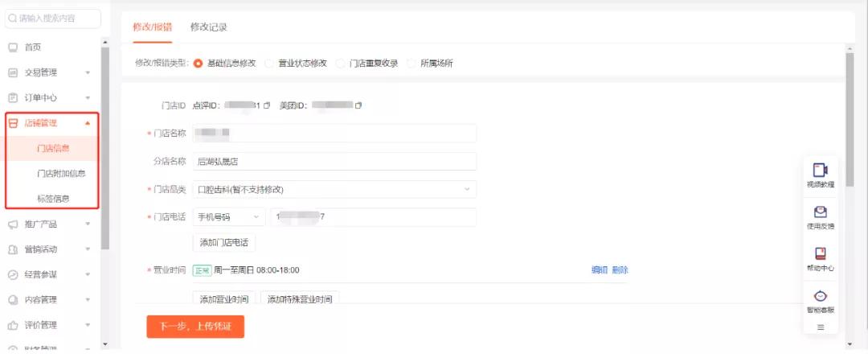Image resolution: width=868 pixels, height=354 pixels.
Task: Click the 添加特殊营业时间 button
Action: (300, 299)
